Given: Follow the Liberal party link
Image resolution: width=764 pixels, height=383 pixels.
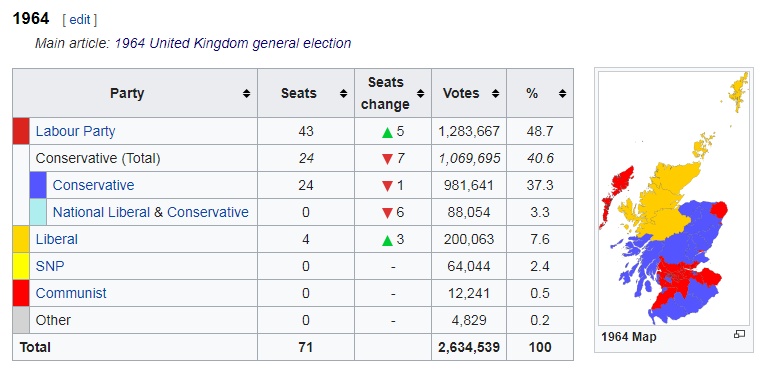Looking at the screenshot, I should (57, 239).
